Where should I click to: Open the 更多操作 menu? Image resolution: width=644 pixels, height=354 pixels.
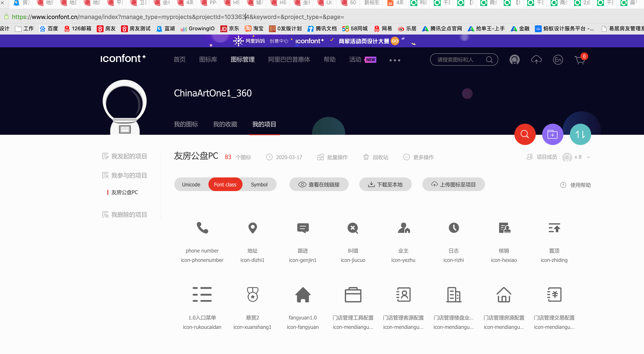[419, 157]
